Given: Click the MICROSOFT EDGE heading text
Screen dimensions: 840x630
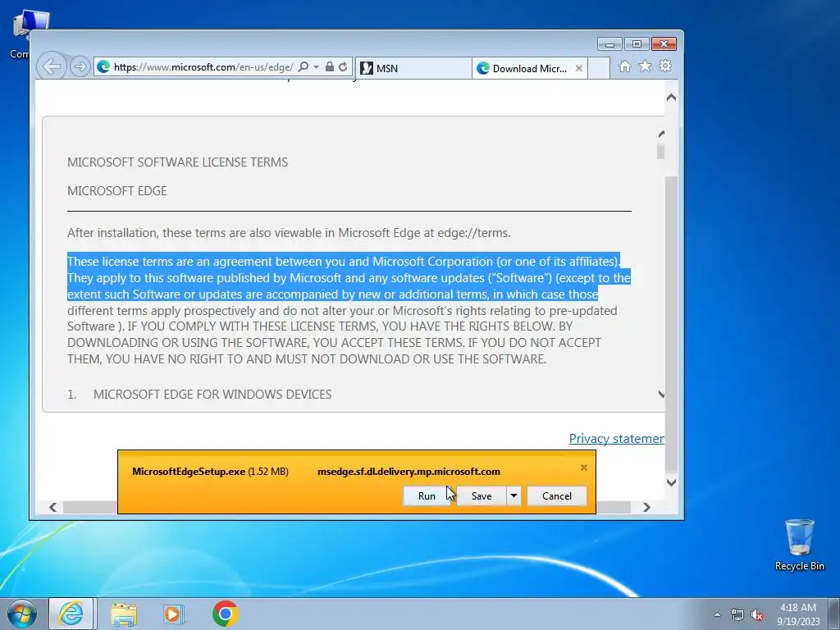Looking at the screenshot, I should (x=116, y=191).
